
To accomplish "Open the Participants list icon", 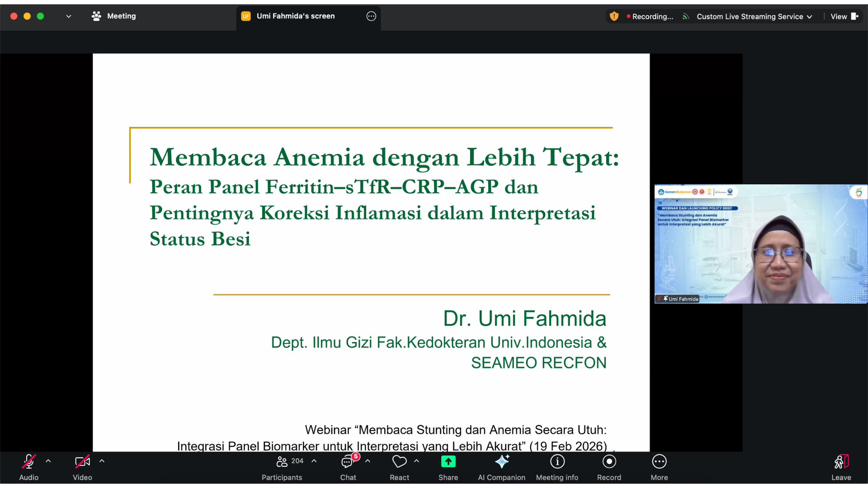I will [x=282, y=462].
